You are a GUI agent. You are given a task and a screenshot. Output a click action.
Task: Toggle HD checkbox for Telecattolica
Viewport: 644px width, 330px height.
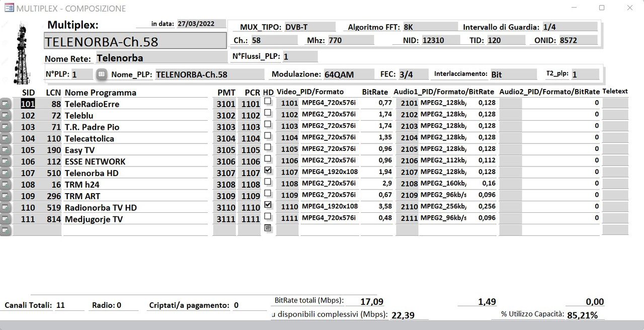(268, 136)
